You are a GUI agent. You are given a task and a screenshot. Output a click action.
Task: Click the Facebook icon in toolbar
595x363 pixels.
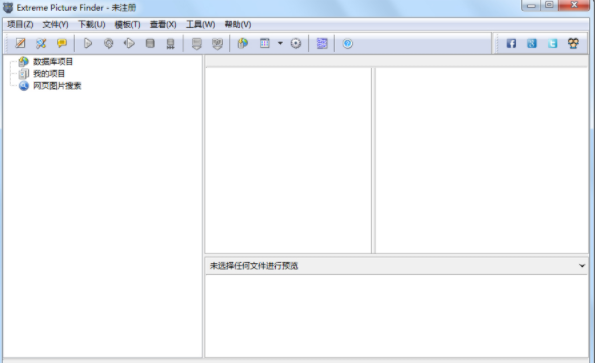point(511,43)
